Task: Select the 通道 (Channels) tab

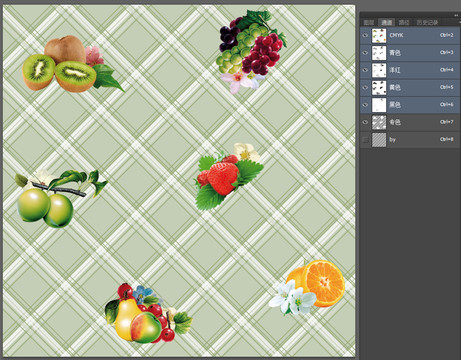Action: pos(387,23)
